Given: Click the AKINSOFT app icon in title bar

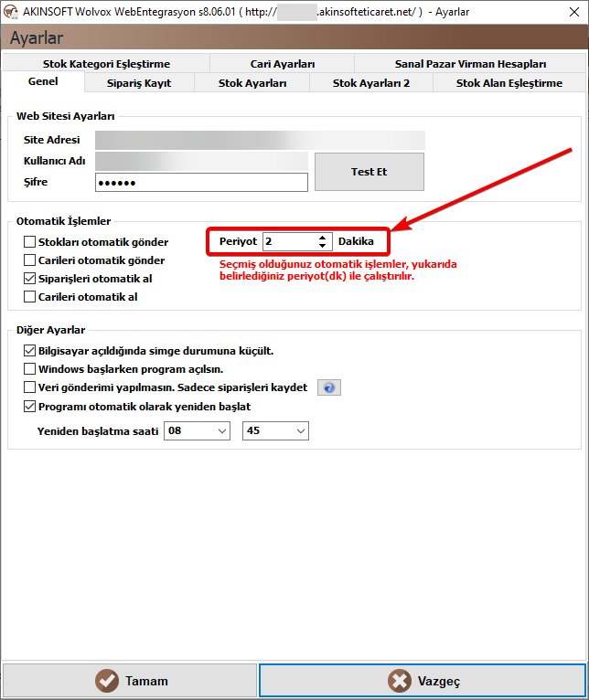Looking at the screenshot, I should coord(10,12).
